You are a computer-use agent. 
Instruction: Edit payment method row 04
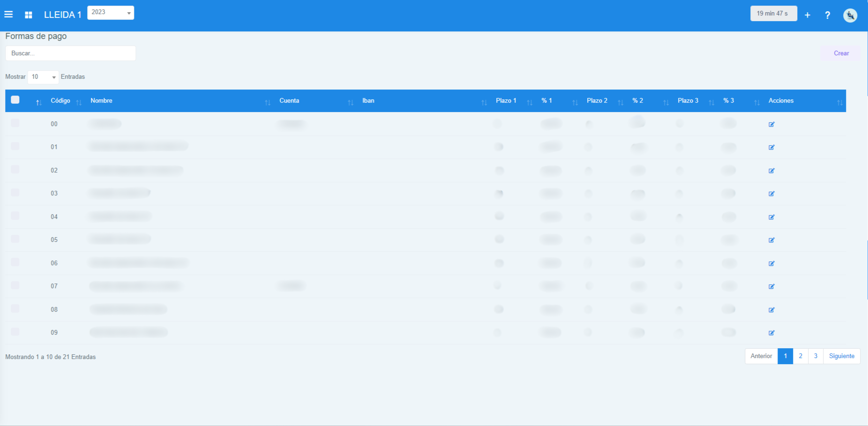tap(771, 217)
